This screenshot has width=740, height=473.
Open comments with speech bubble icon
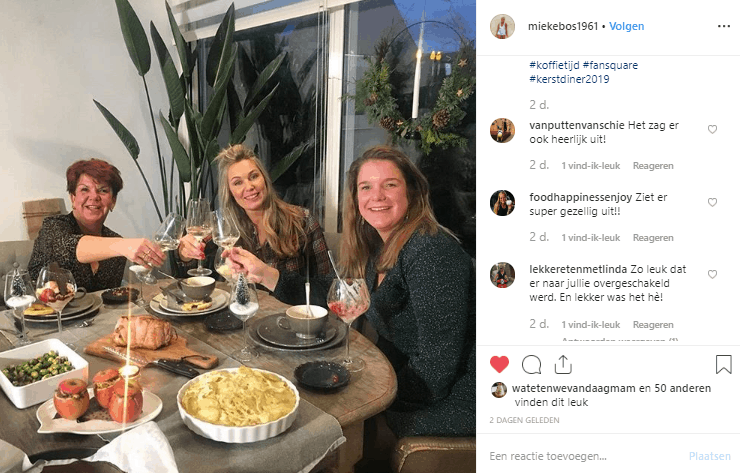[x=531, y=364]
